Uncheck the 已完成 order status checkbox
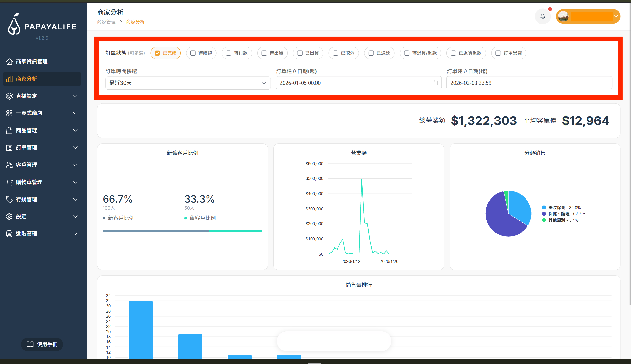The image size is (631, 364). pos(157,53)
